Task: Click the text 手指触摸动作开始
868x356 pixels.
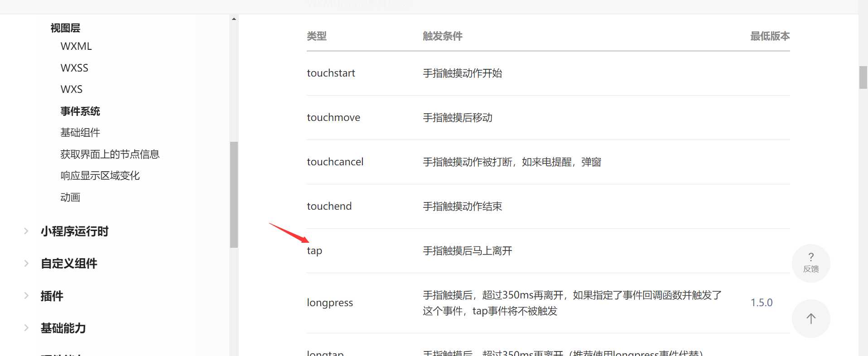Action: (x=463, y=73)
